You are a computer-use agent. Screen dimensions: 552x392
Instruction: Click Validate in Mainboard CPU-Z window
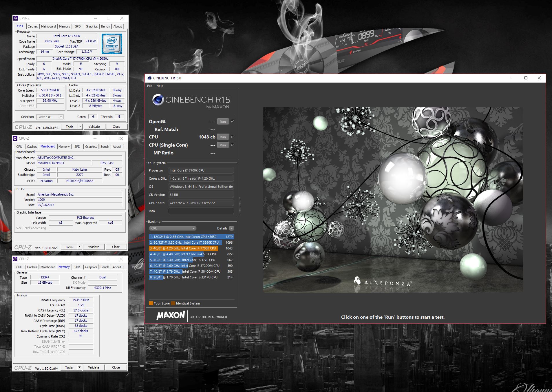[94, 247]
